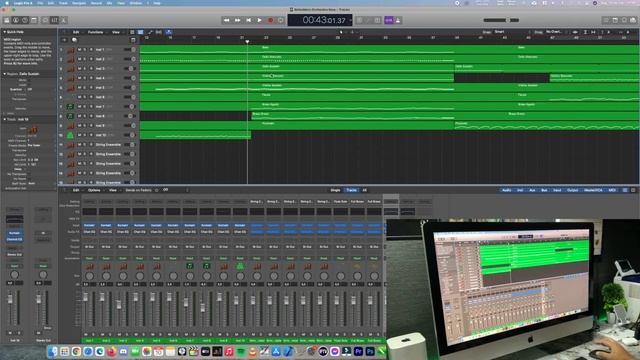
Task: Open the Editors with the scissors icon
Action: click(x=64, y=20)
